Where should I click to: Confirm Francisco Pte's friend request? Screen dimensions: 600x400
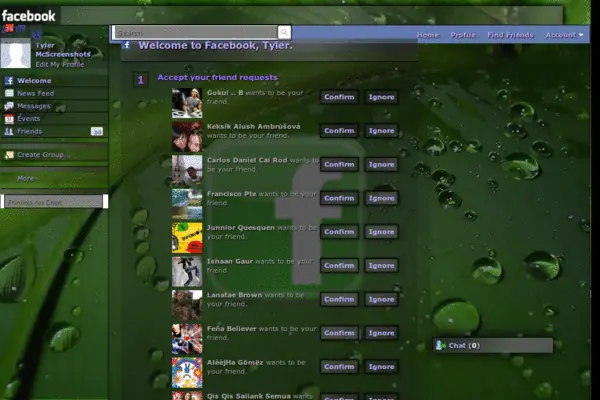point(339,198)
